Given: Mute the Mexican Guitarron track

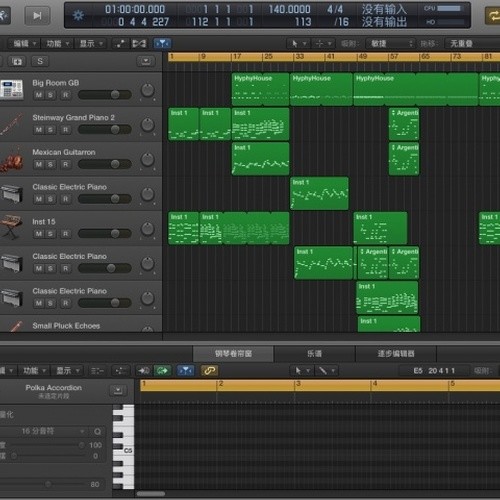Looking at the screenshot, I should [39, 164].
